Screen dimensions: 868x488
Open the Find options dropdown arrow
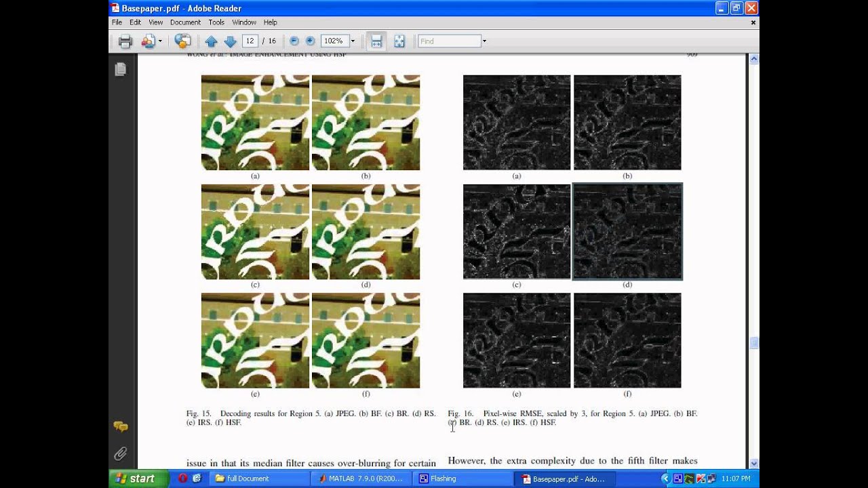coord(484,41)
